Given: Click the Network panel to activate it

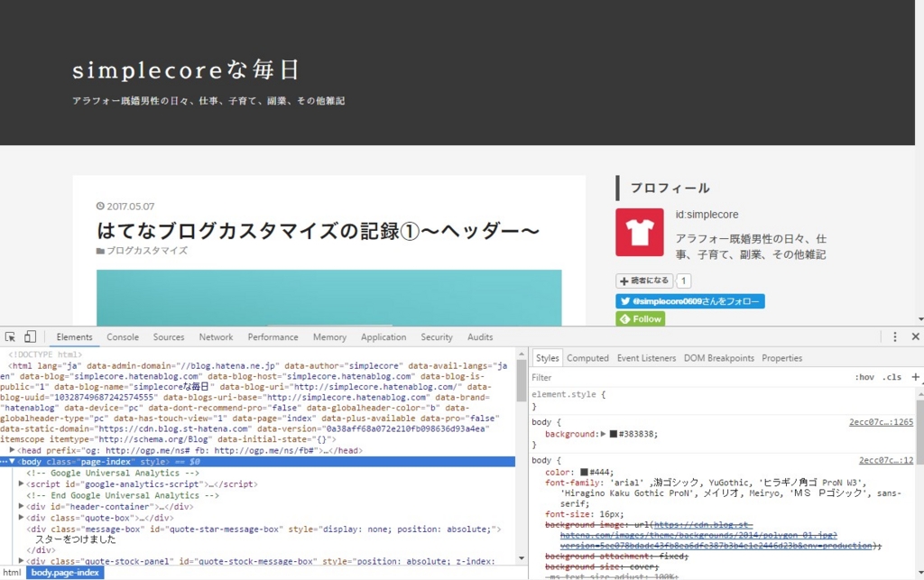Looking at the screenshot, I should [216, 336].
